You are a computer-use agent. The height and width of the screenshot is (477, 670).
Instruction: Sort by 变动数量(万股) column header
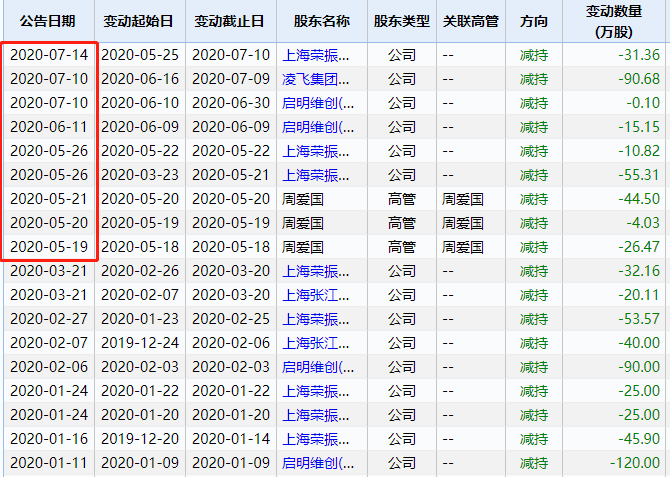[x=614, y=21]
